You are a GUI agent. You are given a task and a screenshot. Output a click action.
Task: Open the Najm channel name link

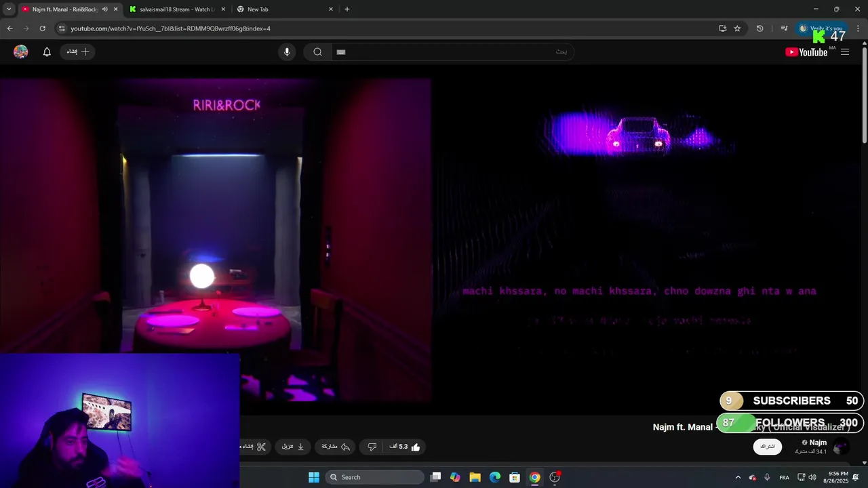[818, 443]
